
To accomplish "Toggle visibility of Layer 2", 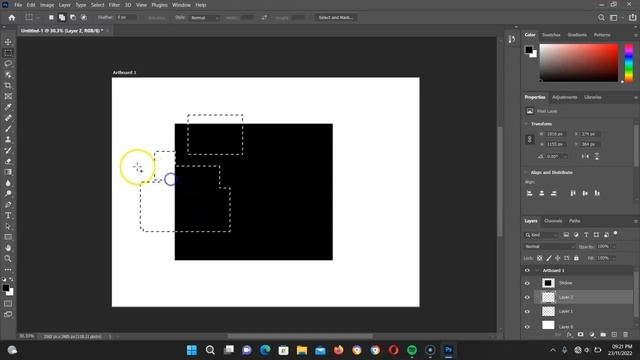I will coord(527,297).
